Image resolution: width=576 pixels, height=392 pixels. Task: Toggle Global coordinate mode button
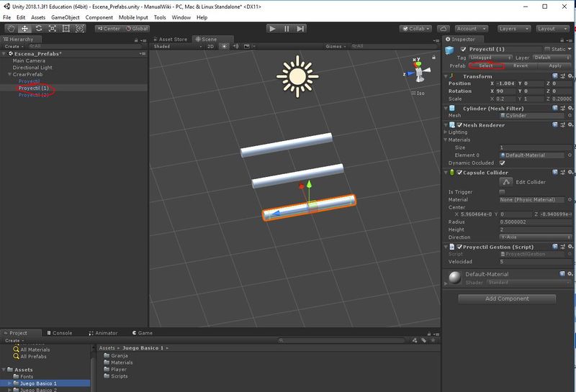pos(136,29)
